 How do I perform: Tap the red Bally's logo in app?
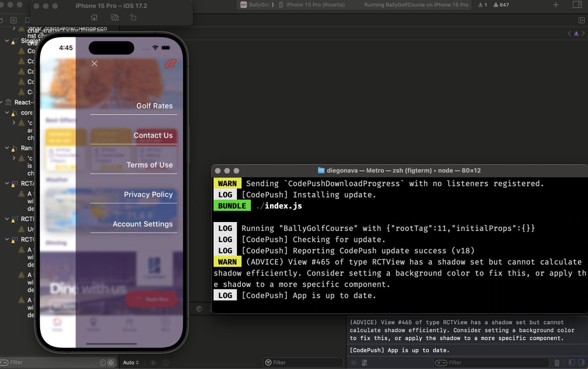click(170, 64)
